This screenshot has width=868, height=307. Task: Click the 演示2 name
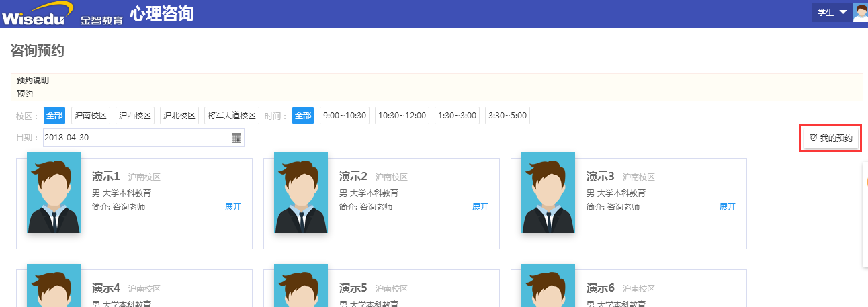tap(353, 177)
